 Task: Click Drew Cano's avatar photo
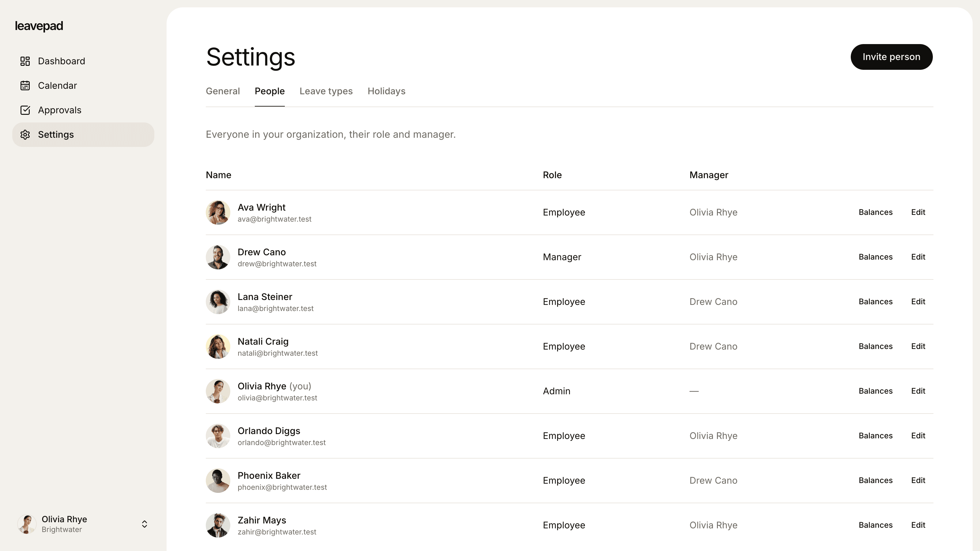click(218, 257)
